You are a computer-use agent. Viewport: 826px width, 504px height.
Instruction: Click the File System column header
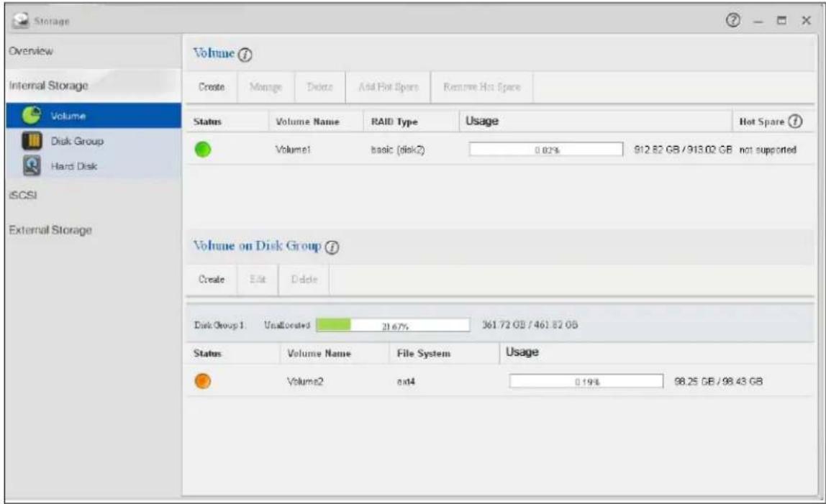pyautogui.click(x=424, y=354)
